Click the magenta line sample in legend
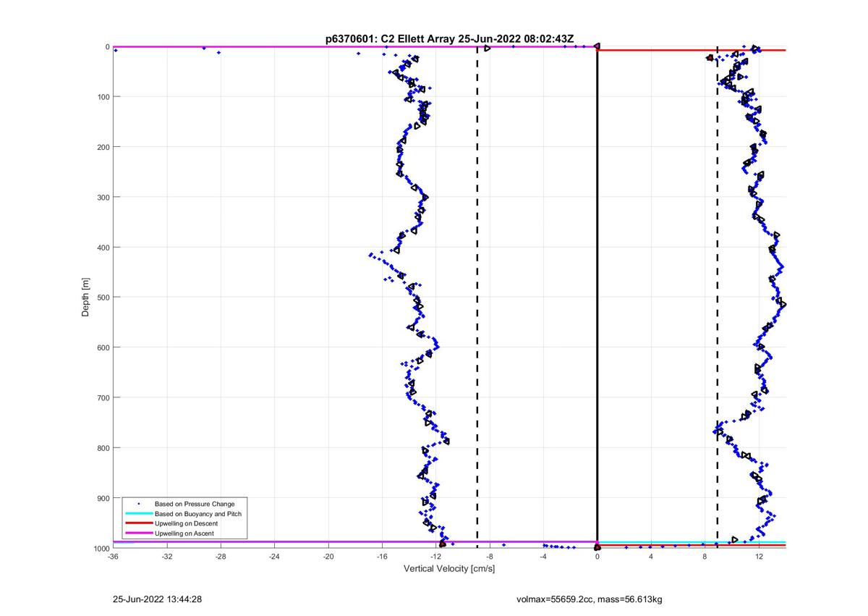868x616 pixels. (138, 533)
